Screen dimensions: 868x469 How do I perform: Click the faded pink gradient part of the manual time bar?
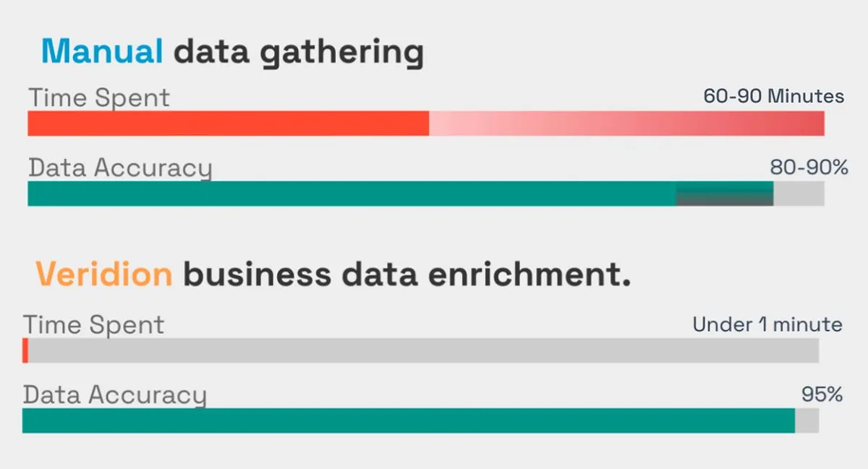click(626, 124)
